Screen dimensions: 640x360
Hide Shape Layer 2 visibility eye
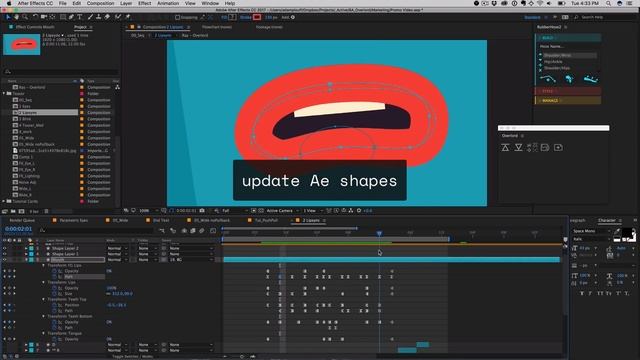click(4, 248)
